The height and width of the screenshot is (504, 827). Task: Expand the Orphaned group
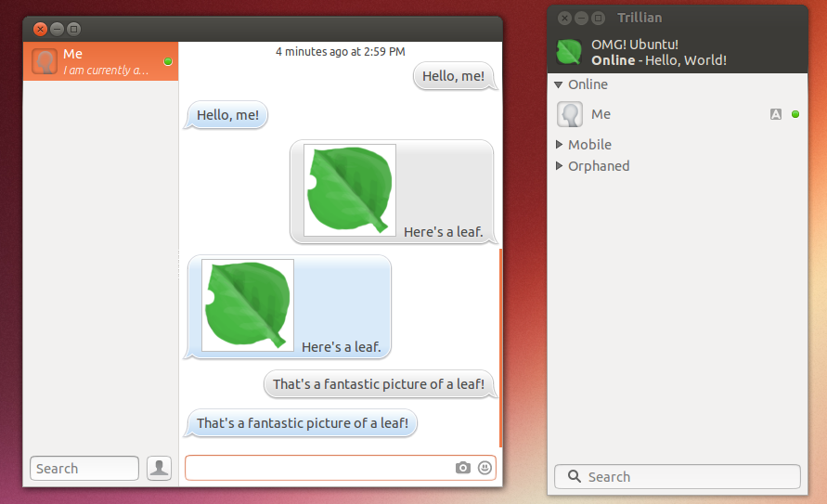559,165
